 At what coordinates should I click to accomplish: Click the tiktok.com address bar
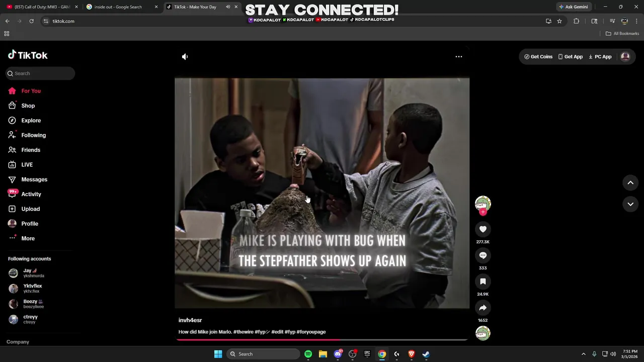pos(292,21)
